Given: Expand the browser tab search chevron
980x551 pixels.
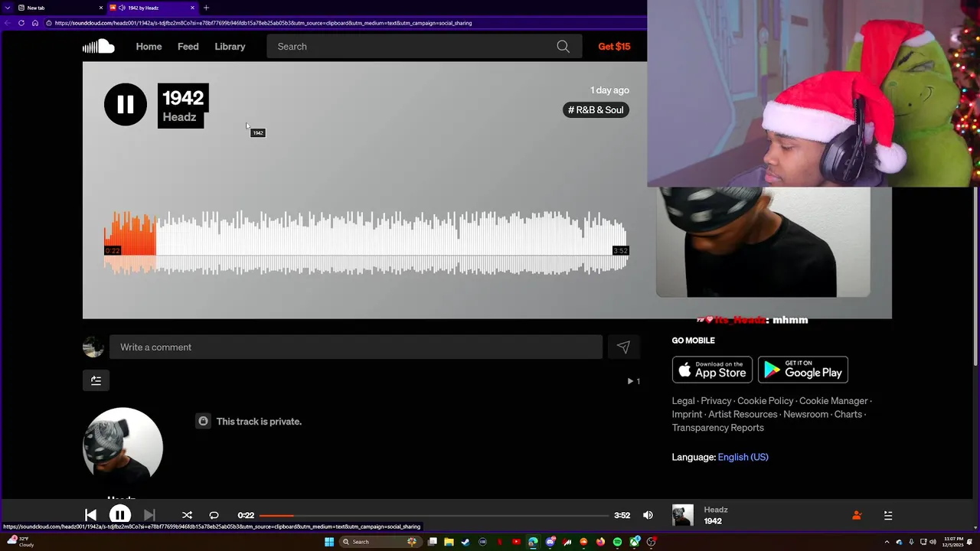Looking at the screenshot, I should pyautogui.click(x=7, y=8).
